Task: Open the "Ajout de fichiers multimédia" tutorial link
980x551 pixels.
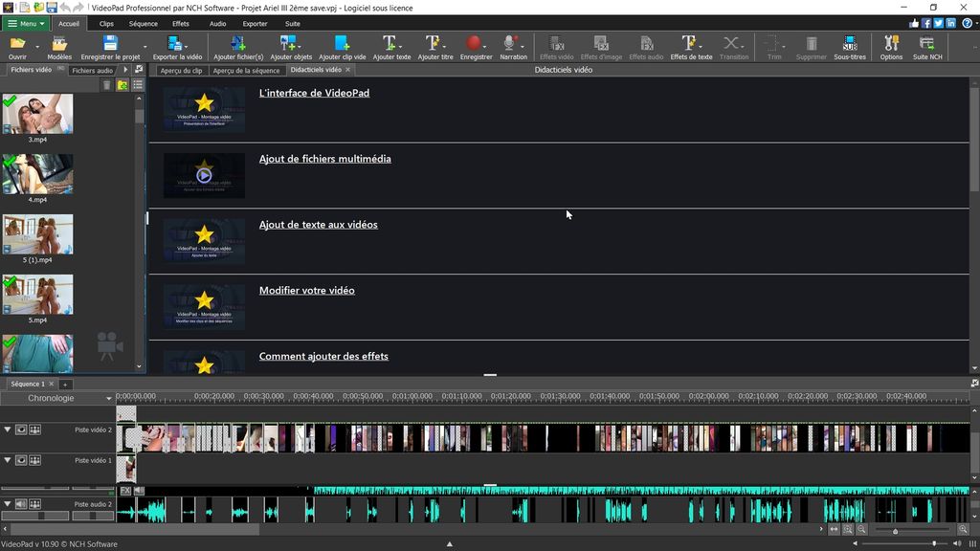Action: pyautogui.click(x=324, y=159)
